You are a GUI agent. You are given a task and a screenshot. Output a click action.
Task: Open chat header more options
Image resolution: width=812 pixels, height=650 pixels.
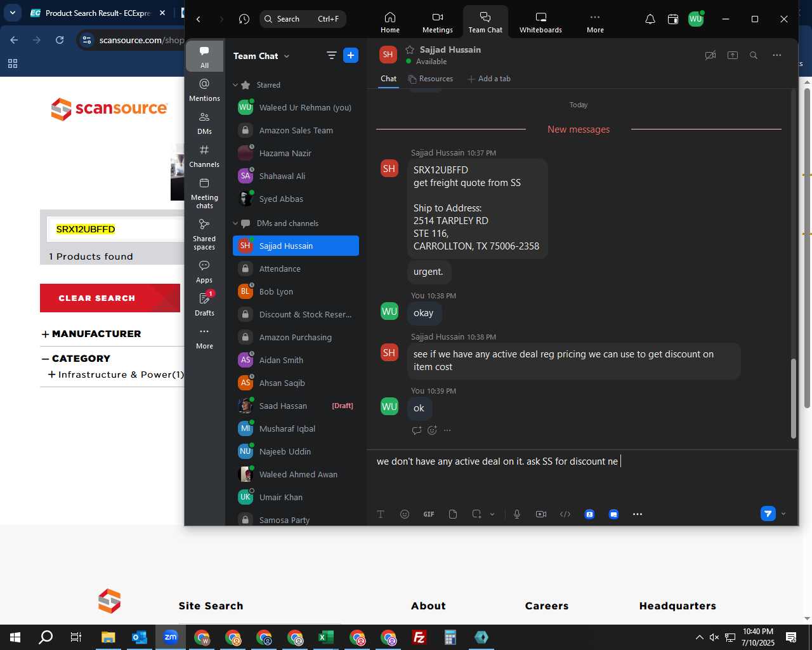[x=776, y=55]
